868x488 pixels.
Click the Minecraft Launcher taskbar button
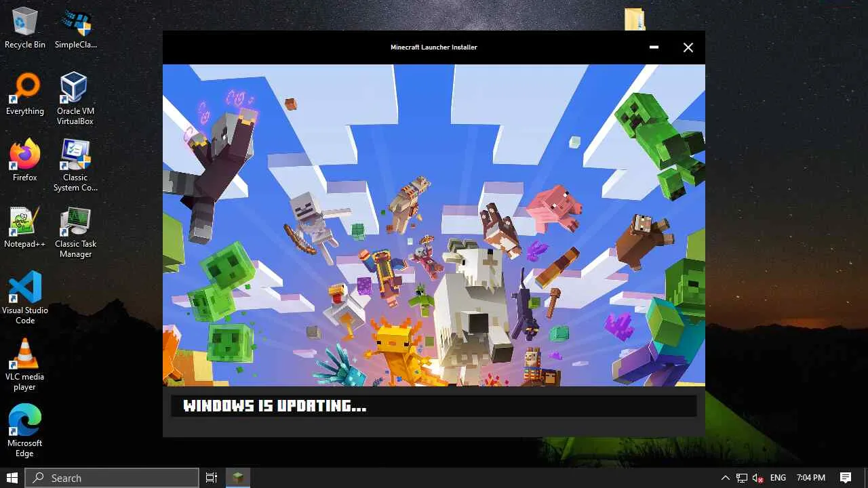point(238,478)
